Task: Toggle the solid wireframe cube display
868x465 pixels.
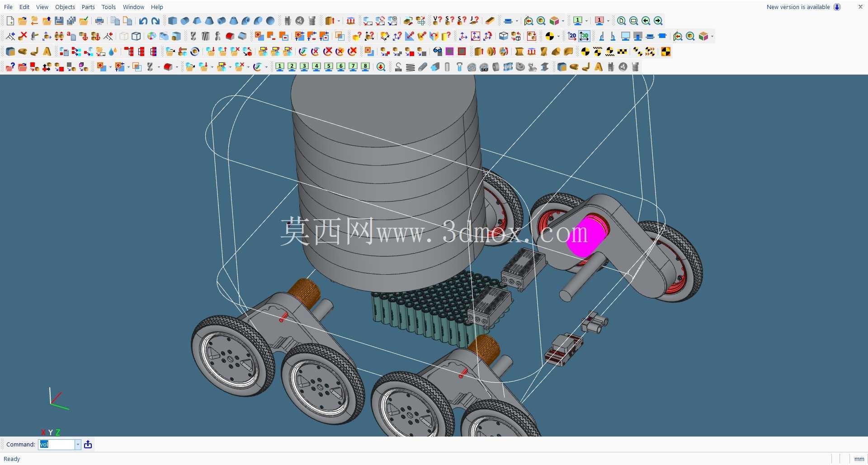Action: point(136,36)
